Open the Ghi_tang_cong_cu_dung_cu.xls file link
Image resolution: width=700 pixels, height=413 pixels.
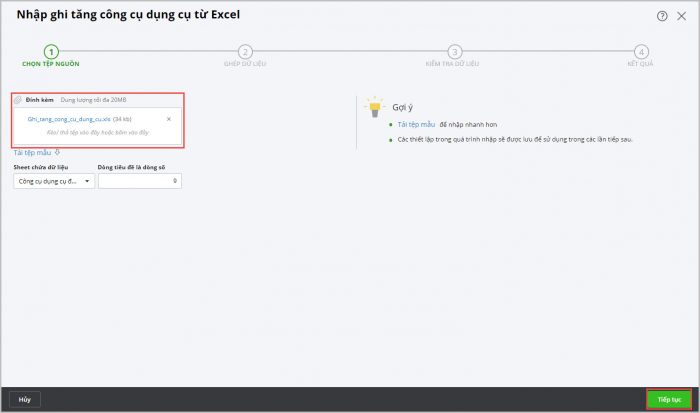(x=62, y=119)
